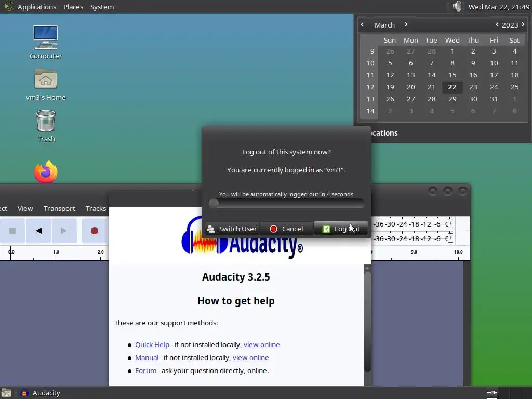Go to next year after 2023
Image resolution: width=532 pixels, height=399 pixels.
pyautogui.click(x=523, y=24)
